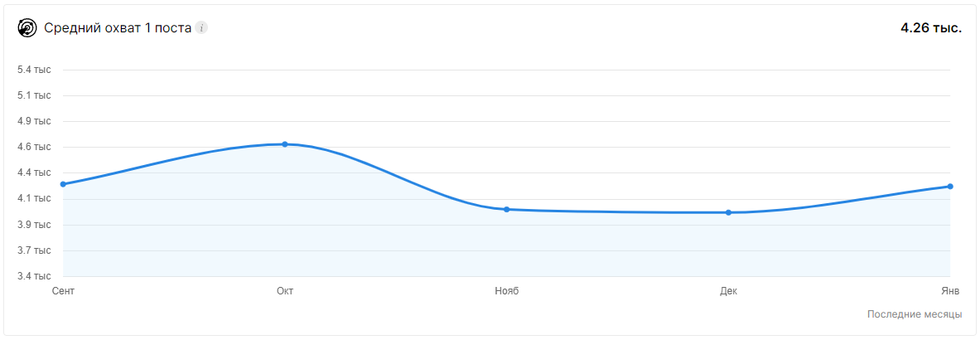Click the Нояб x-axis label
Image resolution: width=980 pixels, height=340 pixels.
tap(507, 291)
